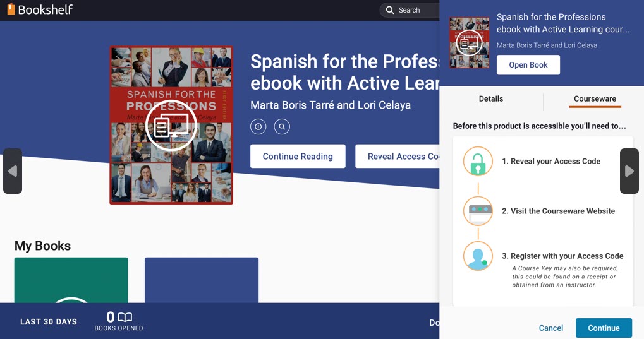Viewport: 644px width, 339px height.
Task: Click the left carousel arrow
Action: (x=13, y=171)
